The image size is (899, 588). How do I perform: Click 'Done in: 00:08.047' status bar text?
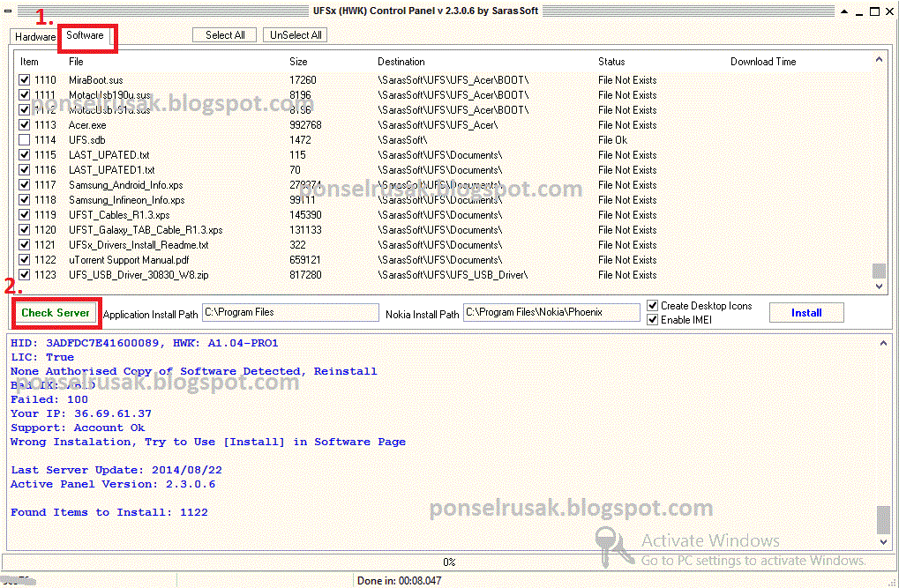399,581
